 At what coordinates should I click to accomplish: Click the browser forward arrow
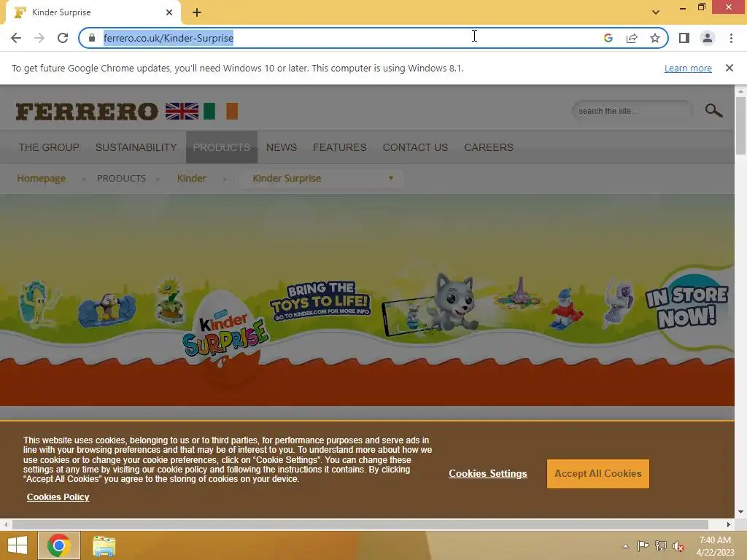tap(39, 38)
